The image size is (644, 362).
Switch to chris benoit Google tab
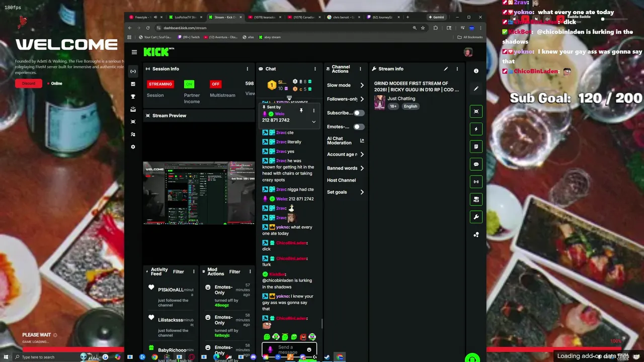344,17
